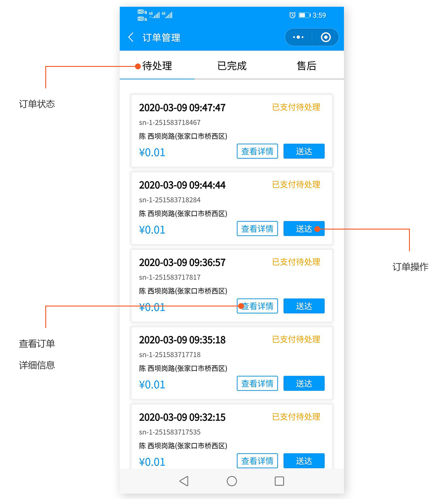Viewport: 448px width, 499px height.
Task: Close mini-program via the circle target icon
Action: (326, 37)
